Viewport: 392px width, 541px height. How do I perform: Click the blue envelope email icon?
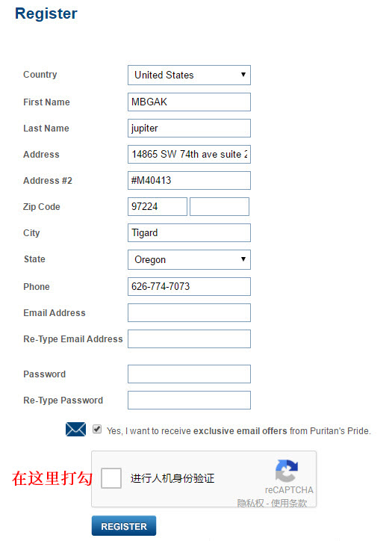click(x=75, y=429)
